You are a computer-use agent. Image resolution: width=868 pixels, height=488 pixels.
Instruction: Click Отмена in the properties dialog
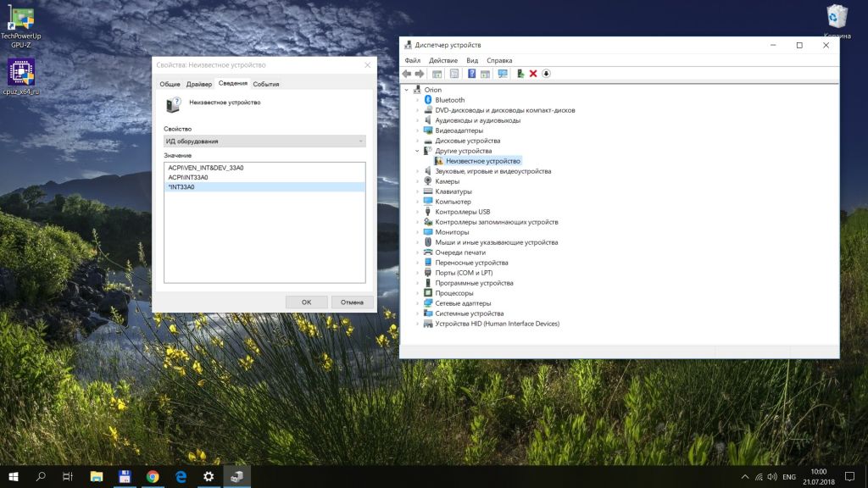(x=352, y=302)
